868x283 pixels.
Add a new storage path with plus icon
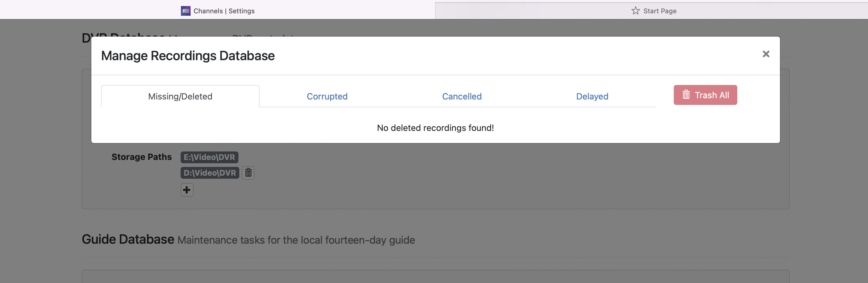tap(187, 190)
